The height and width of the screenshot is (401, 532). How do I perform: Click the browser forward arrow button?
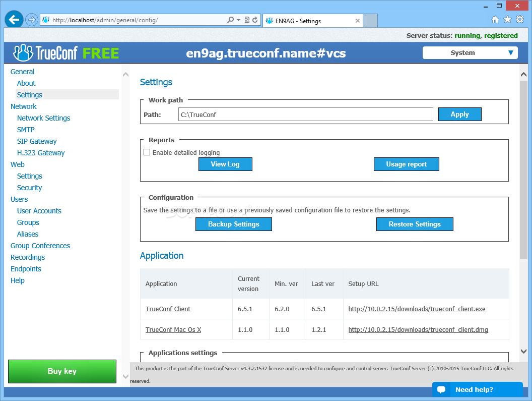coord(32,20)
